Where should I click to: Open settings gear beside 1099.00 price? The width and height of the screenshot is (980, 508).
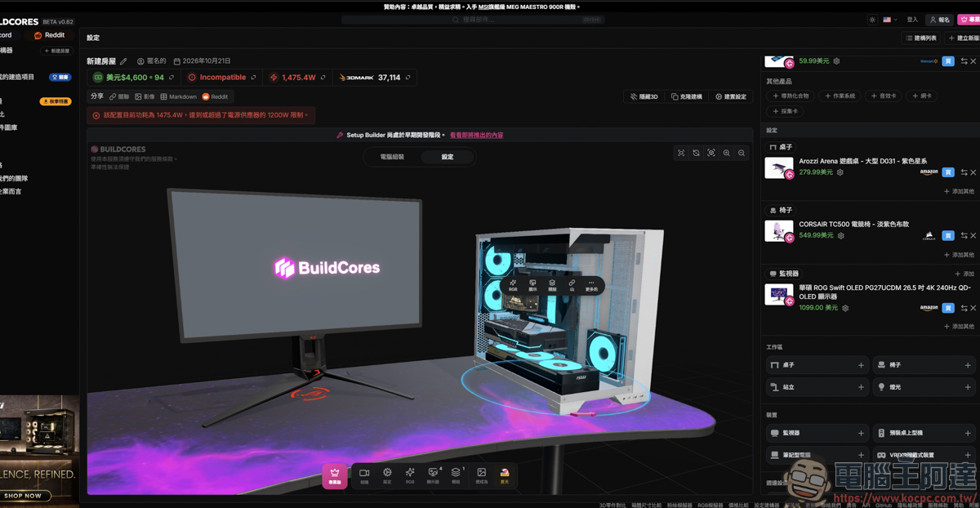(x=845, y=308)
